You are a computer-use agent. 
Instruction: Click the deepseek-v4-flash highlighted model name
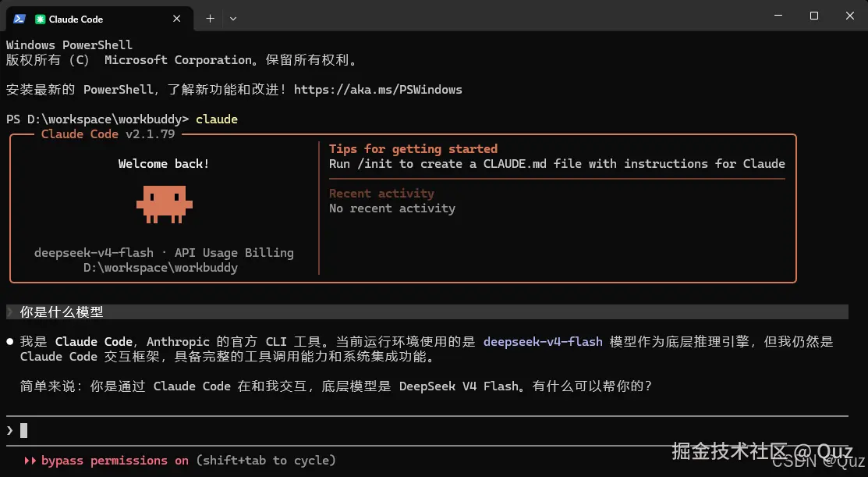(x=543, y=342)
